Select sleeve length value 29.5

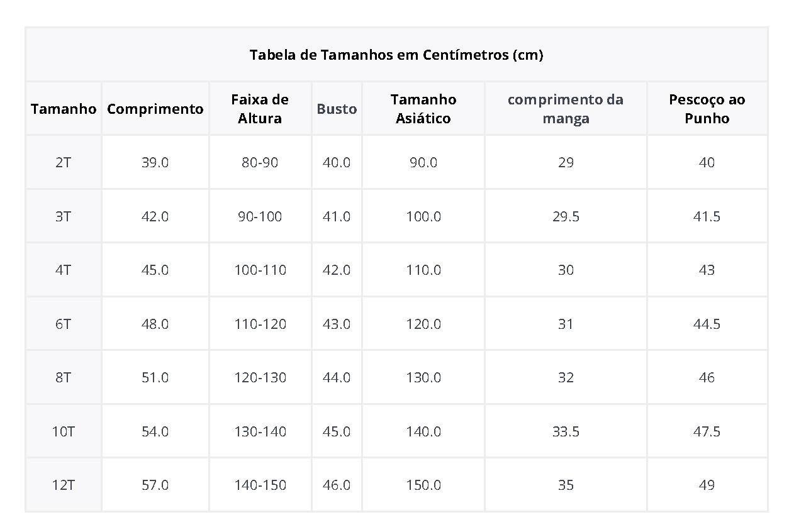point(566,216)
